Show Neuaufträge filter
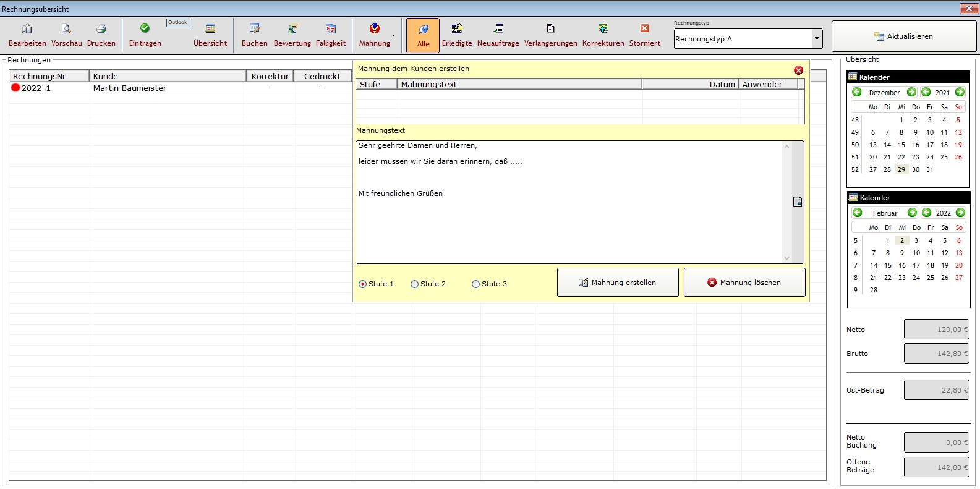 coord(498,35)
